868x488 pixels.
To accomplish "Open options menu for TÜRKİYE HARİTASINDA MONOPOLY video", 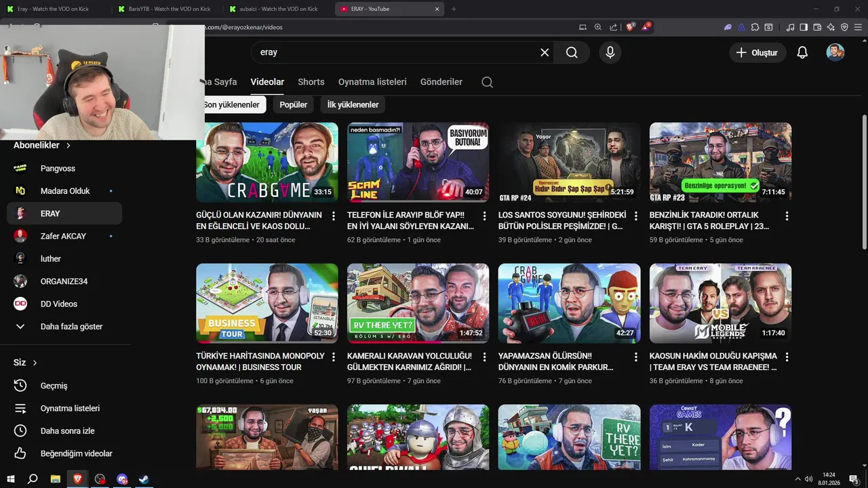I will pos(333,357).
